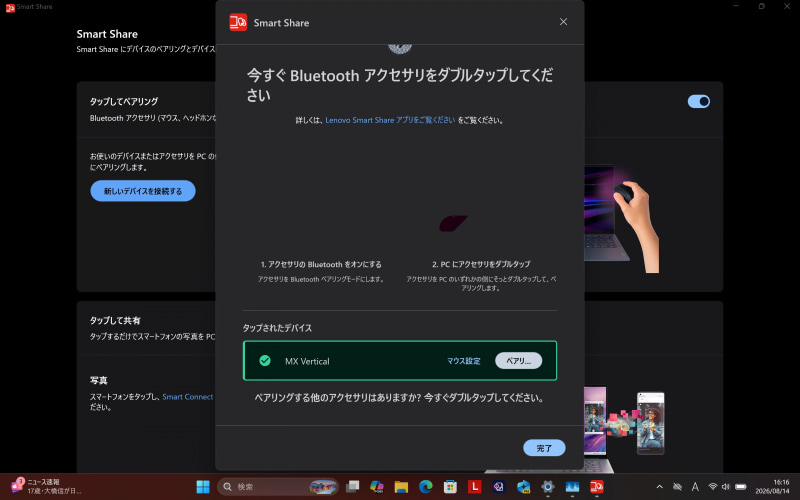Click the タップして共有 heading in main window
Viewport: 800px width, 500px height.
point(115,320)
